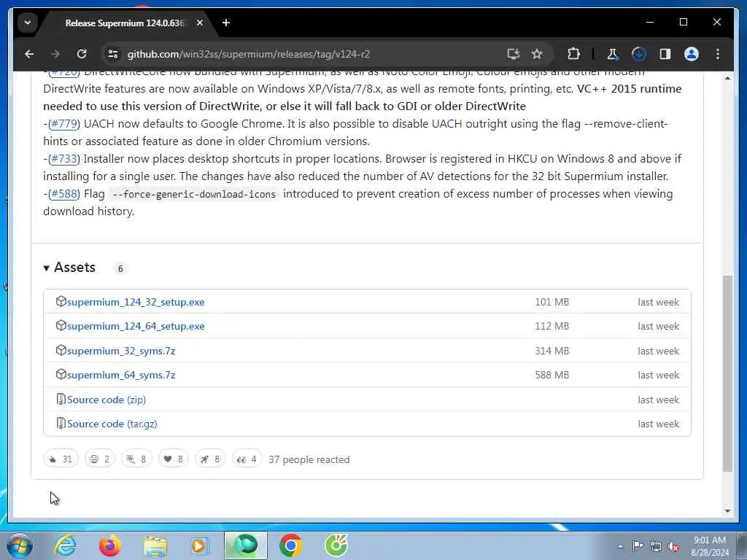Click the eyes reaction with 4
This screenshot has width=747, height=560.
point(247,459)
